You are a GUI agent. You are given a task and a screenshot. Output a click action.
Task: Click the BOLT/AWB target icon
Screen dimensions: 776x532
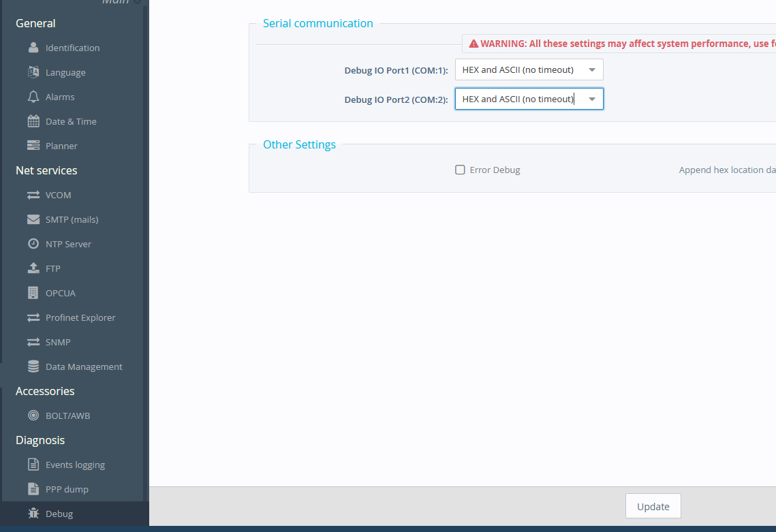[33, 416]
